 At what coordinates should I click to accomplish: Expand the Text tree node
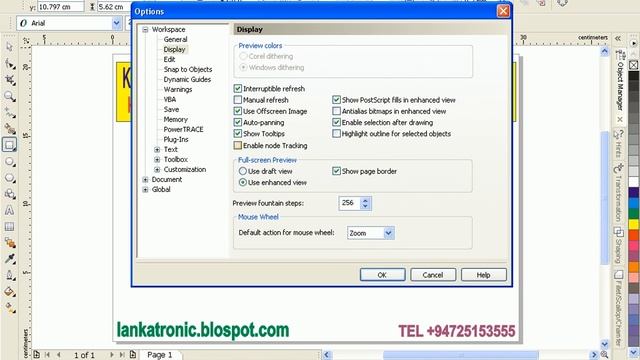coord(157,149)
